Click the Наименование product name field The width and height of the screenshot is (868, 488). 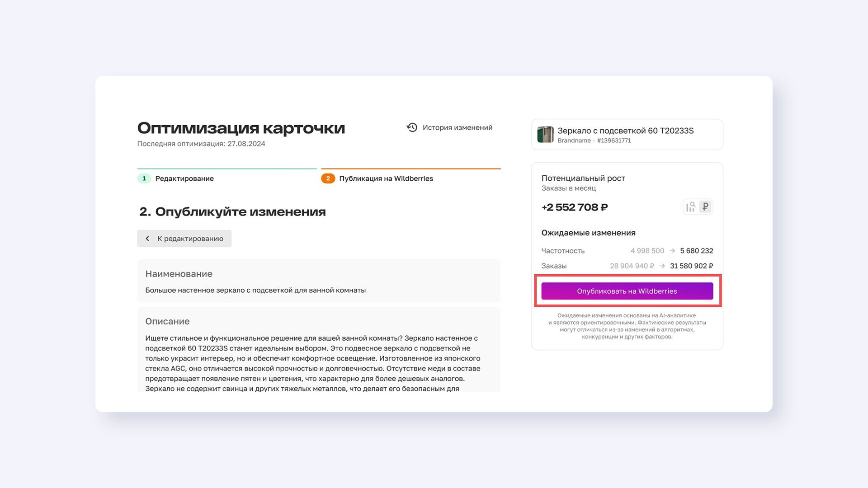(x=319, y=281)
